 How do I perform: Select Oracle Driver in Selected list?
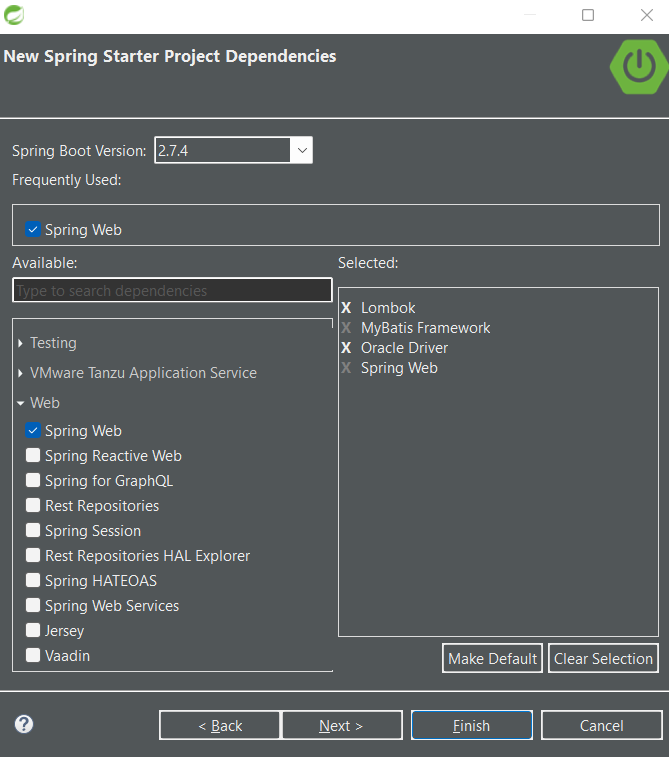click(404, 348)
